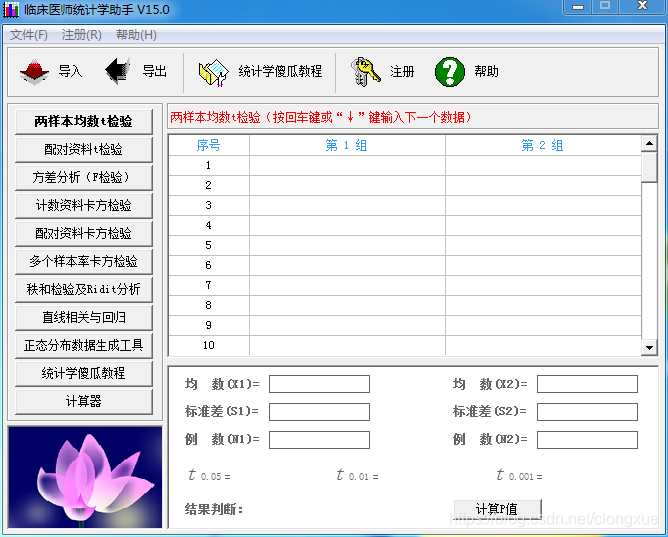This screenshot has width=668, height=537.
Task: Click the 第 1 组 column header
Action: [347, 145]
